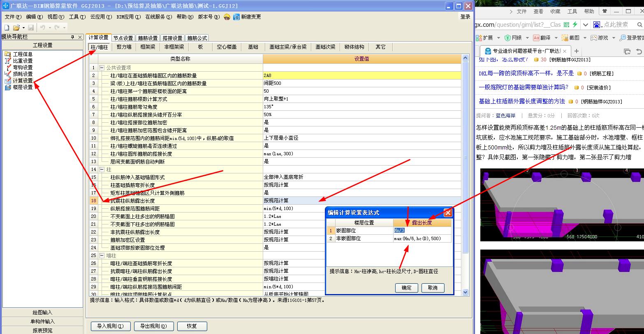This screenshot has height=334, width=644.
Task: Open the 翻译 dropdown arrow in browser
Action: pos(556,38)
